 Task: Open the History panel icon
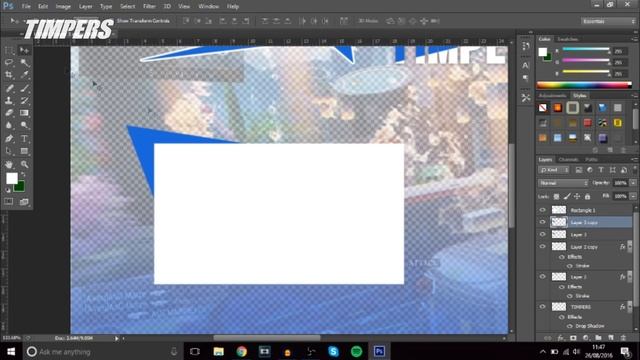[526, 46]
